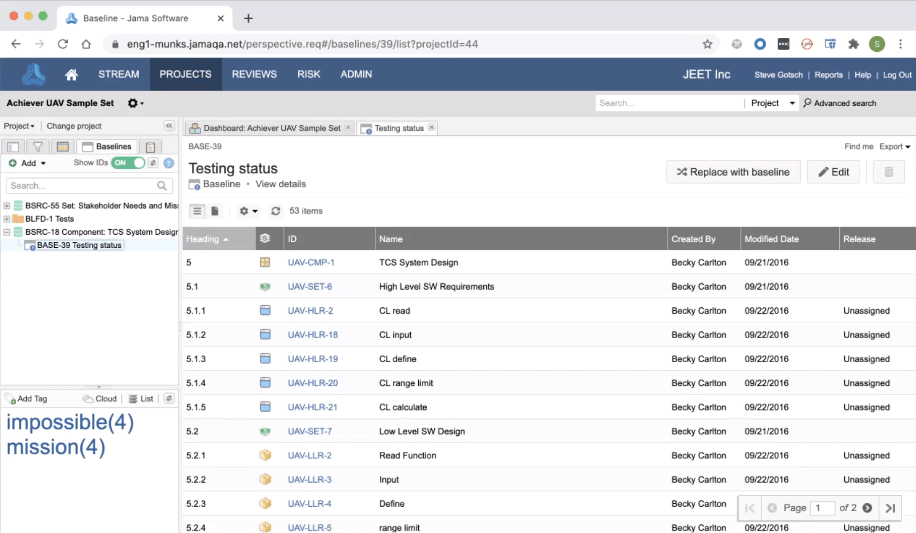Screen dimensions: 916x533
Task: Go to next page of results
Action: click(x=867, y=508)
